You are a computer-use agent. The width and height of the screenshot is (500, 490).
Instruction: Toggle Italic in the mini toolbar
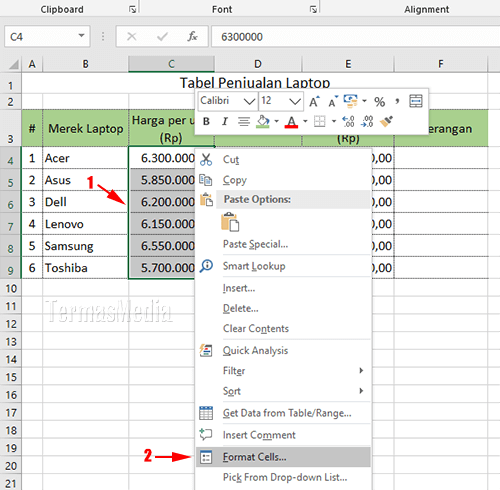pos(225,122)
